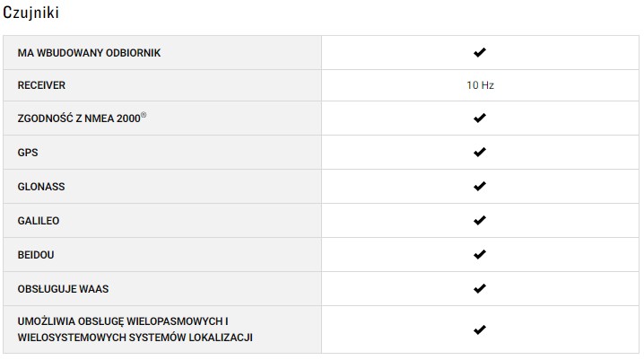Select the GALILEO row label
The image size is (644, 360).
click(x=39, y=221)
